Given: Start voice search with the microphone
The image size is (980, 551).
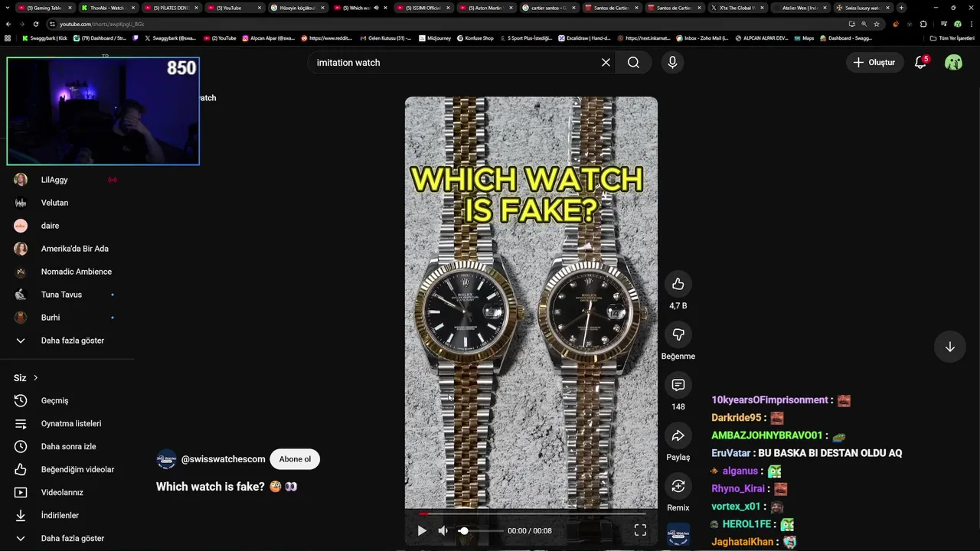Looking at the screenshot, I should [672, 63].
